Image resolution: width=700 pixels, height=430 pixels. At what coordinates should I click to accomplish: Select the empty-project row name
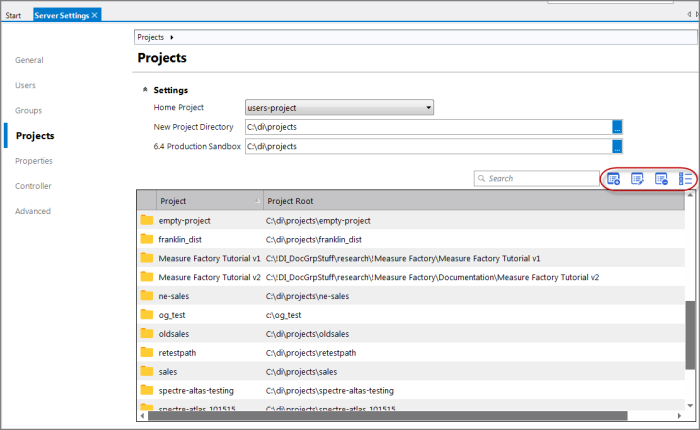pos(184,221)
